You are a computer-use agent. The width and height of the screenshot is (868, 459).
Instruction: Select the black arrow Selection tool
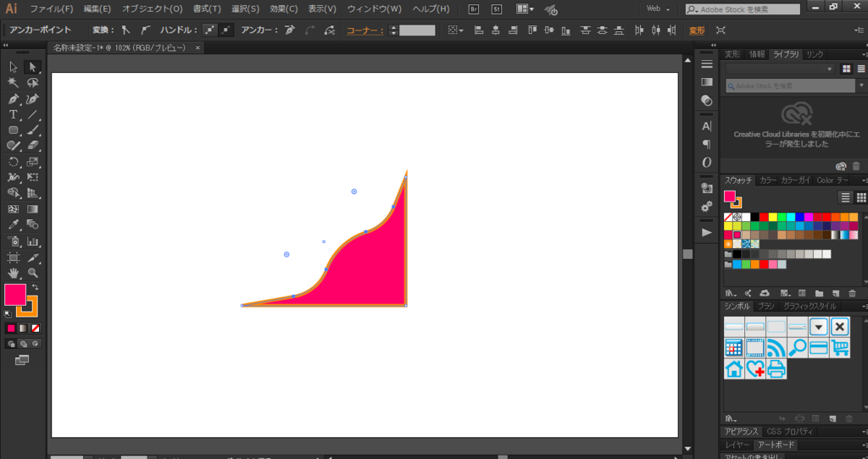coord(14,67)
